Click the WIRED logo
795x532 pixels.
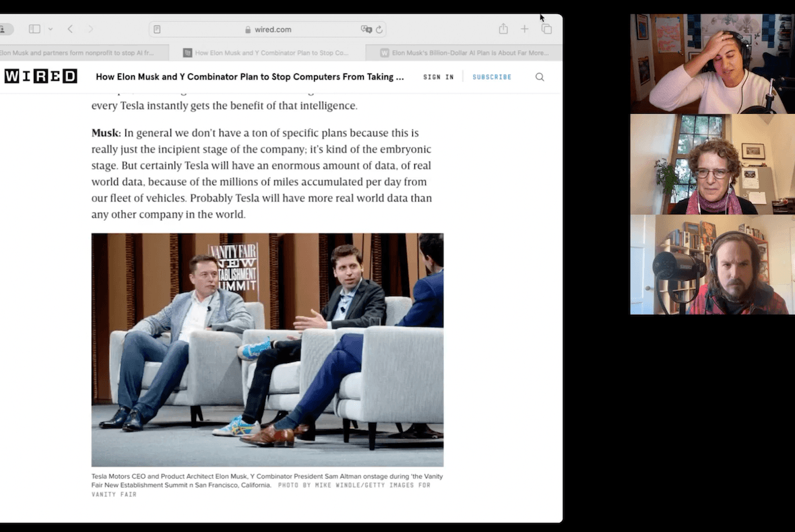(x=40, y=77)
